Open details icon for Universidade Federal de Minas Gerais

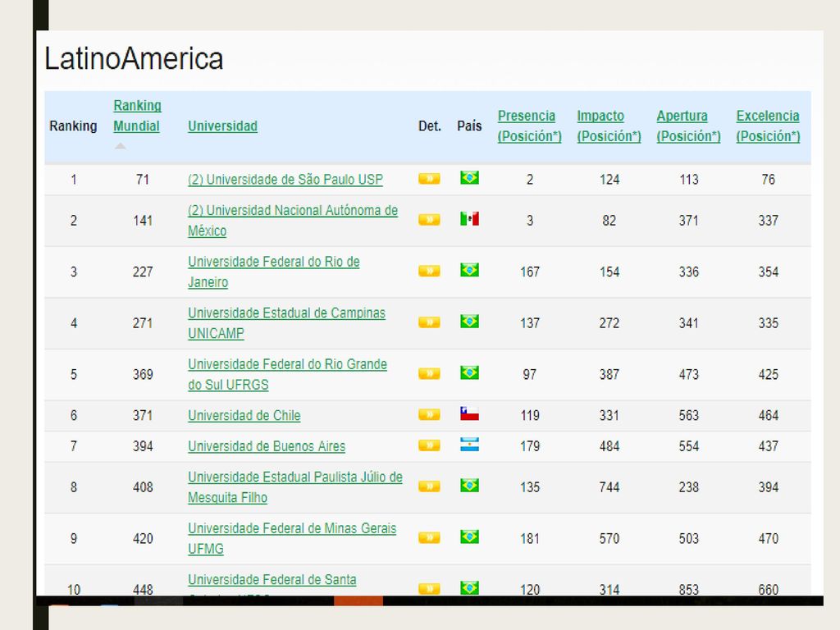click(429, 538)
